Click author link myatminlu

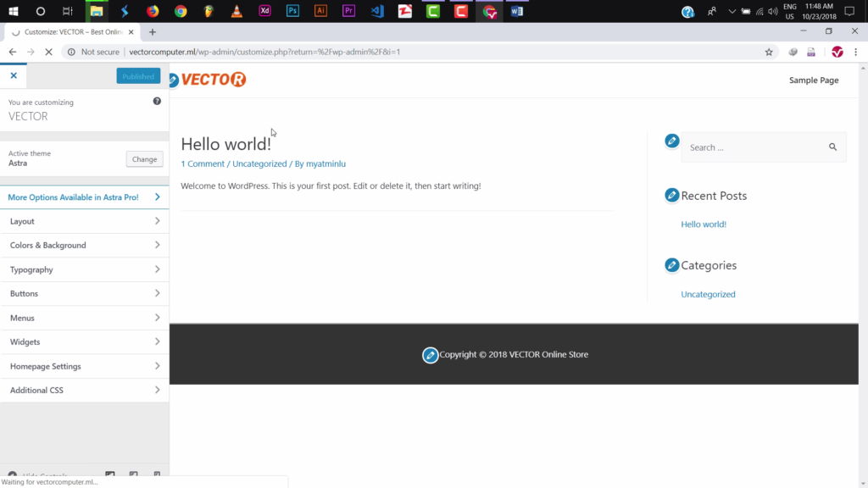(325, 164)
